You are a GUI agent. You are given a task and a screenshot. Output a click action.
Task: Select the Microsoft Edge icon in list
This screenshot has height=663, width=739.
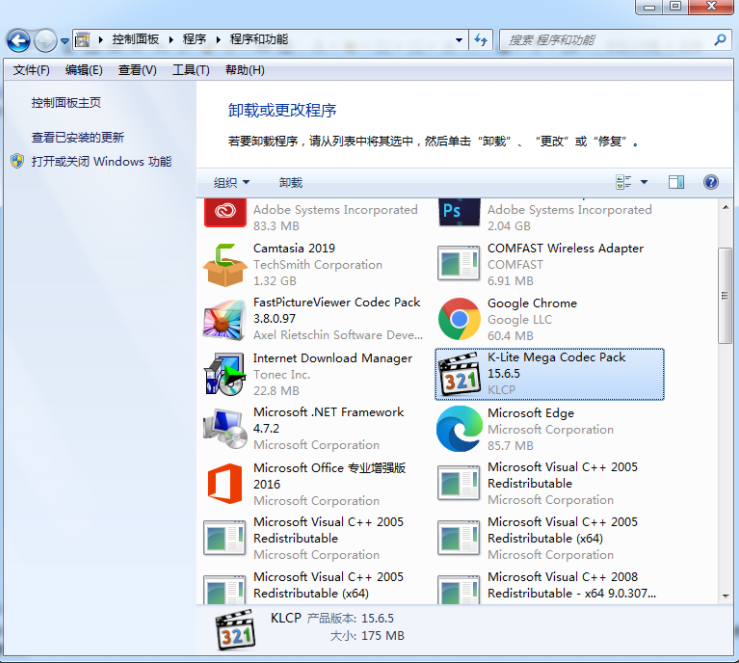click(459, 429)
